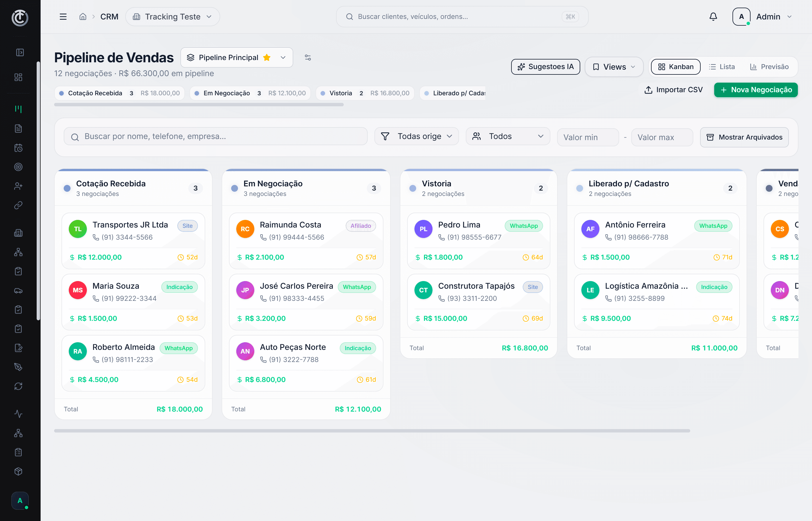Open the building companies icon in sidebar
Image resolution: width=812 pixels, height=521 pixels.
coord(19,233)
